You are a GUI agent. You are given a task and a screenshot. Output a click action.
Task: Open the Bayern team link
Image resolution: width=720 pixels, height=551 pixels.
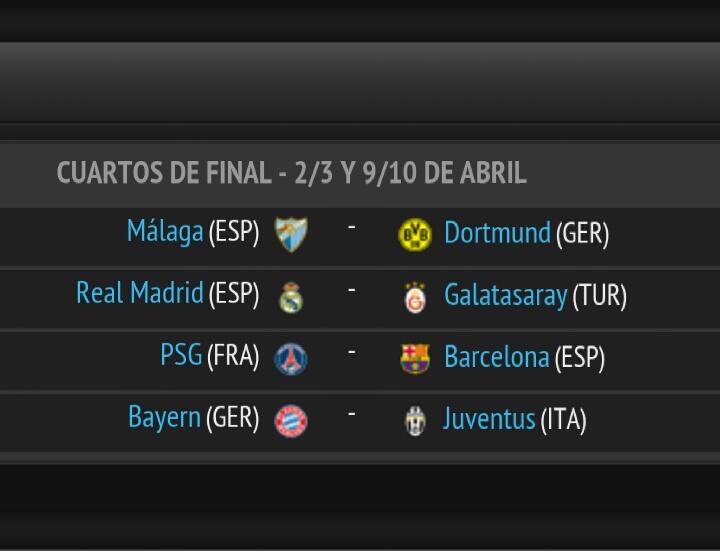tap(164, 417)
